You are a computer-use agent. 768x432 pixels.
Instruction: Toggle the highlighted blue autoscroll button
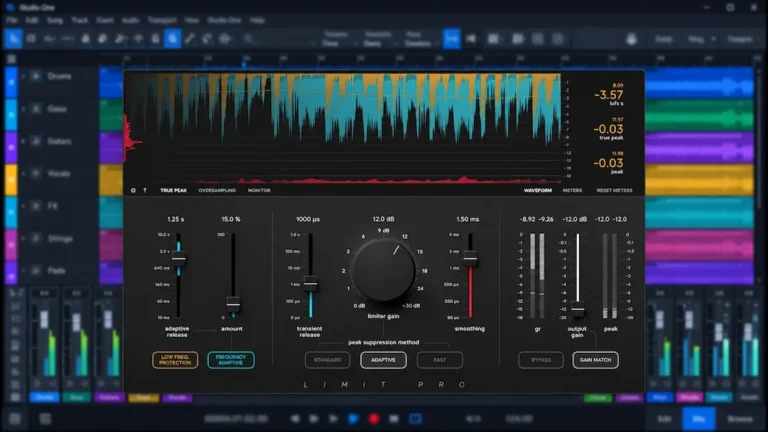coord(452,38)
